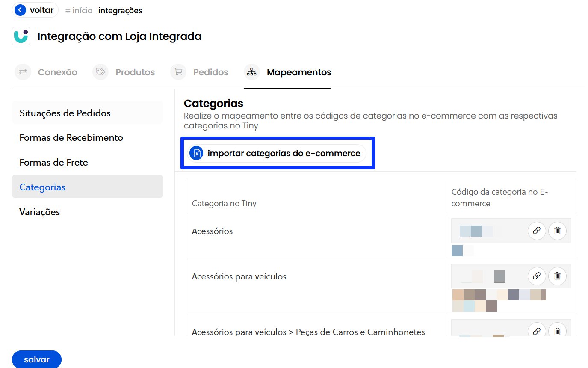Screen dimensions: 588x368
Task: Click the Conexão arrows icon
Action: (x=23, y=72)
